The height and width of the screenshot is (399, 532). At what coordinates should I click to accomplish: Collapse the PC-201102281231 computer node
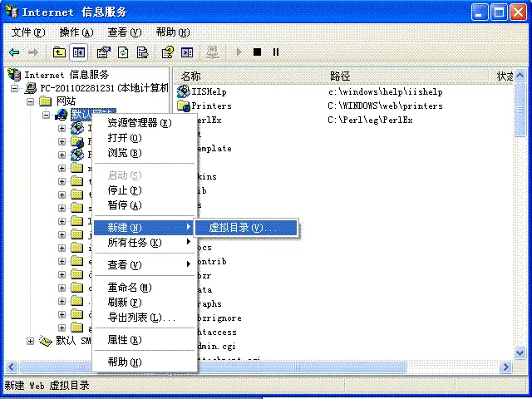pos(15,88)
